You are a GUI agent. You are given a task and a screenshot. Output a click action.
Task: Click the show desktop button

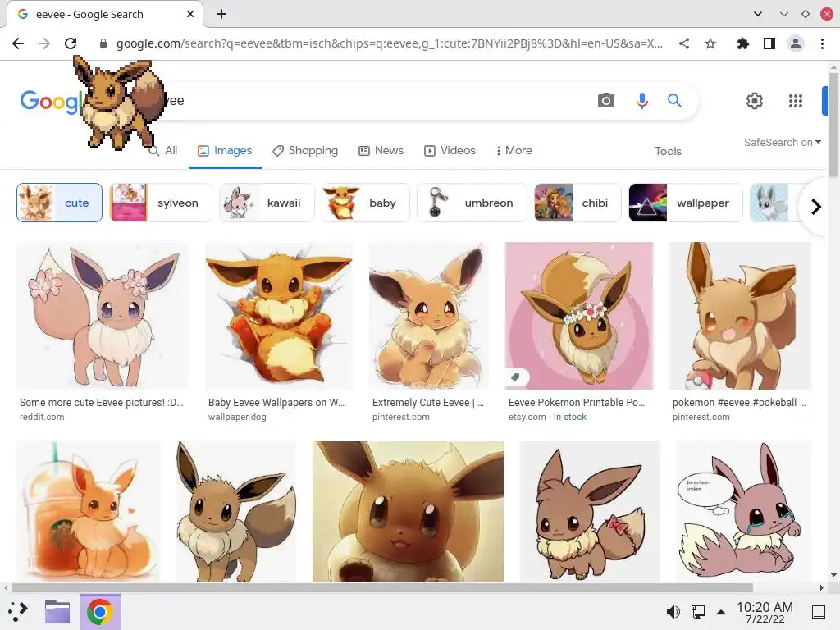click(x=818, y=611)
